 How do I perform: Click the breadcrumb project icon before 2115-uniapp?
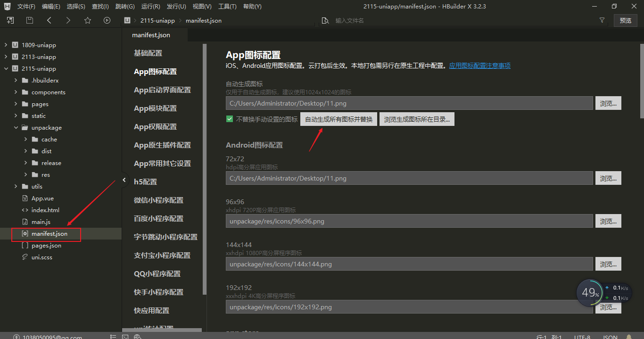127,21
